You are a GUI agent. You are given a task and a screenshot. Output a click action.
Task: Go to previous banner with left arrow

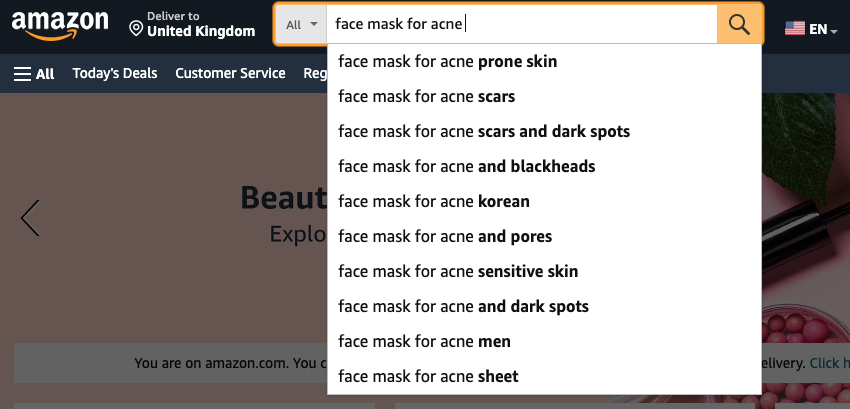click(30, 218)
